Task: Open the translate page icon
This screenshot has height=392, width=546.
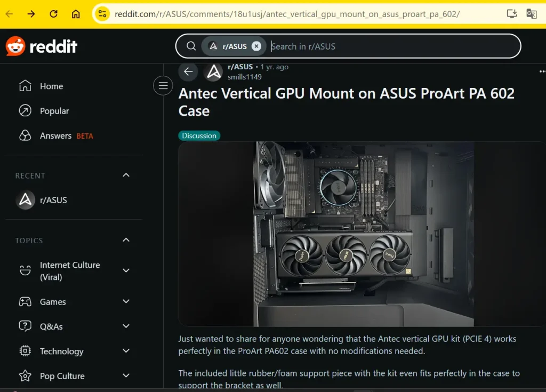Action: pos(532,14)
